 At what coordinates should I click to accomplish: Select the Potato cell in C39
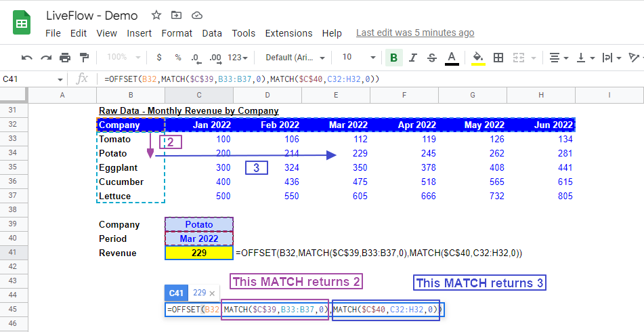[x=199, y=224]
